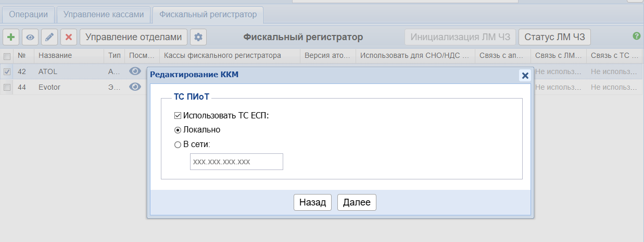Open the Статус ЛМ ЧЗ button
The height and width of the screenshot is (242, 644).
pyautogui.click(x=554, y=37)
